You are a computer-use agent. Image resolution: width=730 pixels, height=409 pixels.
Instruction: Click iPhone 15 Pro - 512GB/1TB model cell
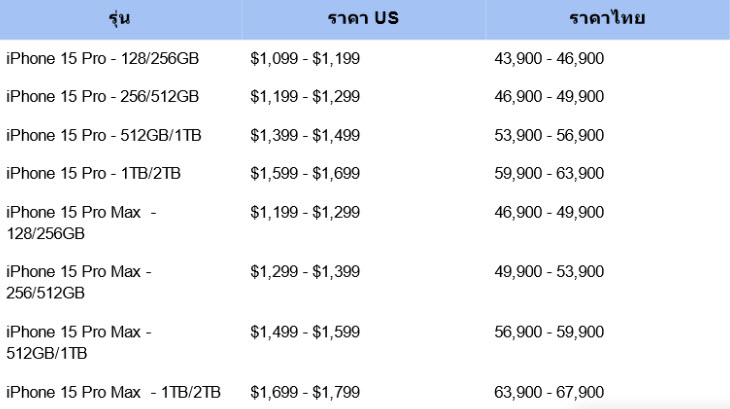pos(103,135)
